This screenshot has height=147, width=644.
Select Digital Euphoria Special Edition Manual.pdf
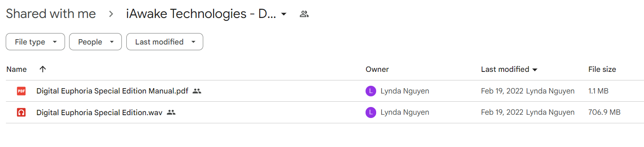click(x=112, y=91)
